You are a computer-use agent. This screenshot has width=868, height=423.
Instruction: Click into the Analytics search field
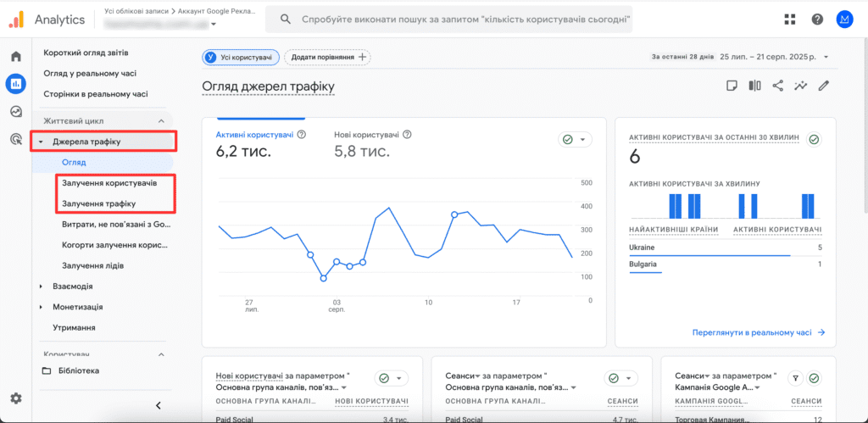(449, 19)
